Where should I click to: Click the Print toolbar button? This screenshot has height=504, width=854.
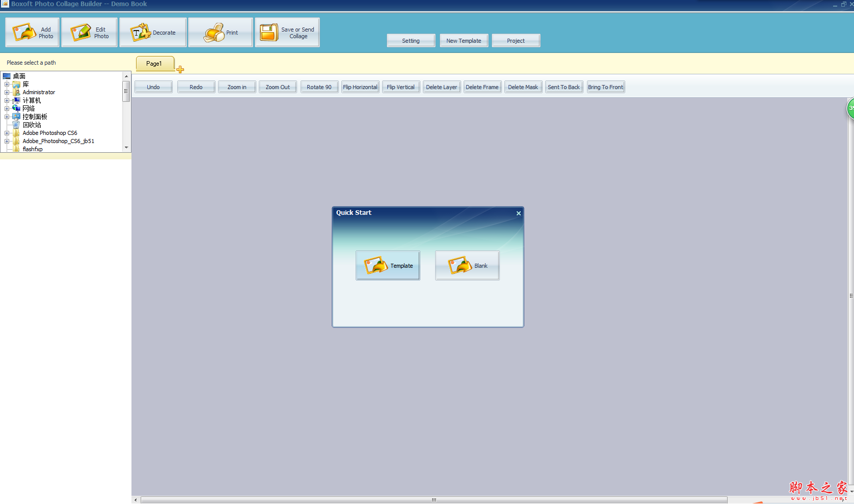point(221,33)
